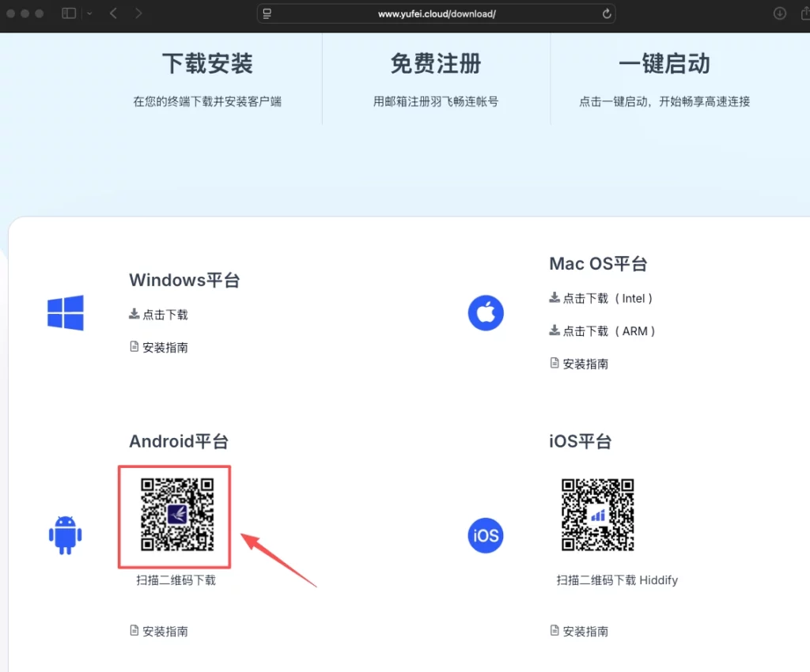Click the address bar showing www.yufei.cloud/download/
The height and width of the screenshot is (672, 810).
coord(435,13)
